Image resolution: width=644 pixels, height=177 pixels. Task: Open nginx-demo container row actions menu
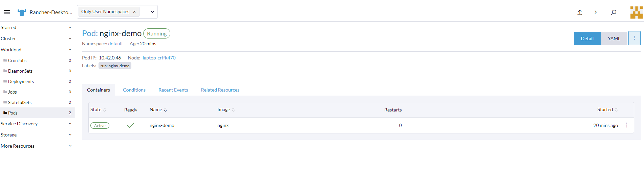click(627, 125)
